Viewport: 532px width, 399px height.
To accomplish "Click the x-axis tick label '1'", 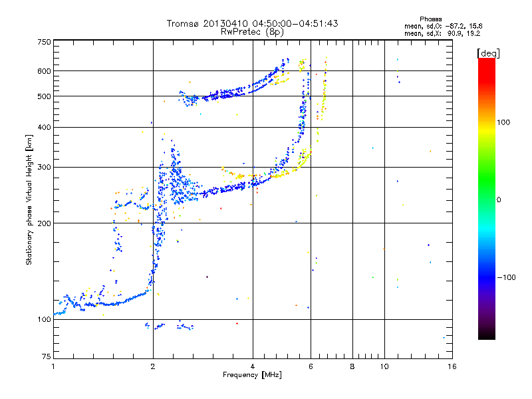I will point(53,366).
